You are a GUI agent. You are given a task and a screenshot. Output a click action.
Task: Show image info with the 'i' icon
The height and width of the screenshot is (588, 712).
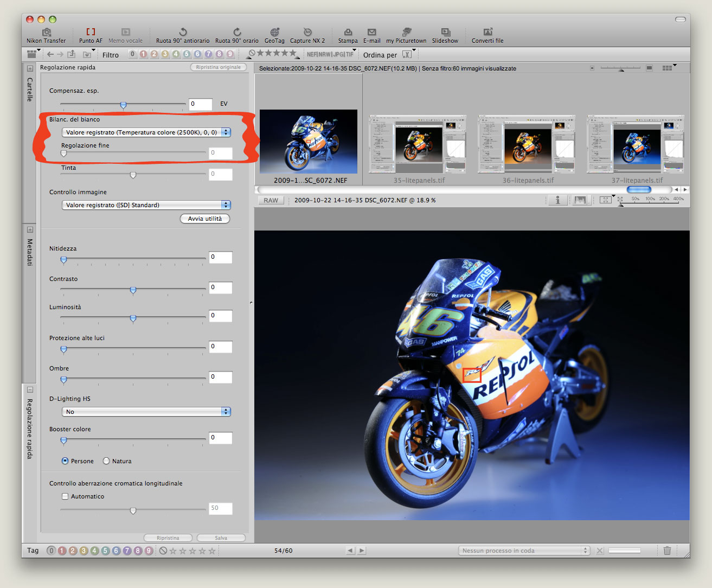click(x=557, y=200)
